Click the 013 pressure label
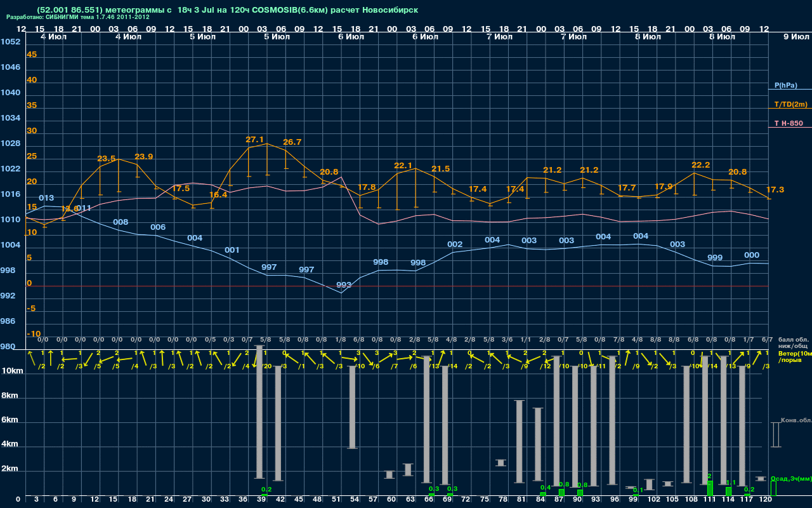Image resolution: width=812 pixels, height=508 pixels. pos(46,198)
